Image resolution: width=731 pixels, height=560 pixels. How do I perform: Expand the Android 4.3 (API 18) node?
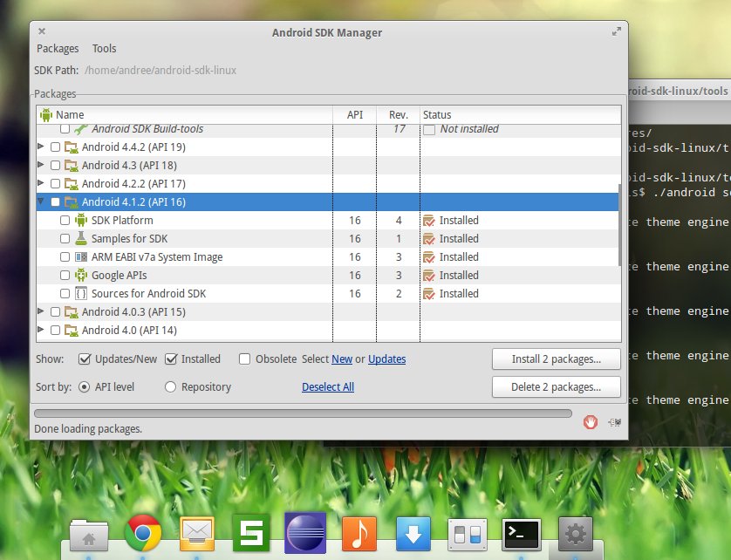40,165
